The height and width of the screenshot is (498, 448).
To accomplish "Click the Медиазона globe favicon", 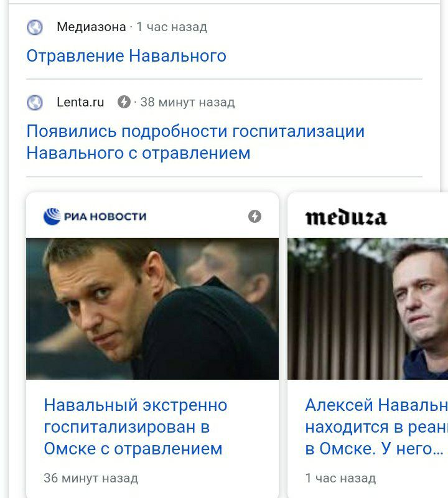I will (35, 27).
